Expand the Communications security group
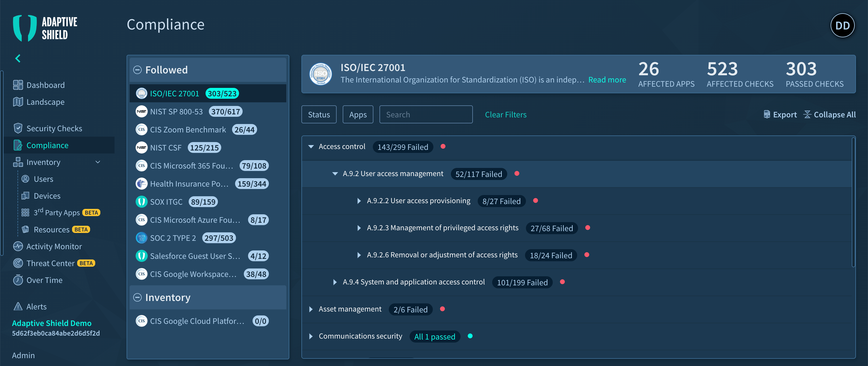 (311, 337)
